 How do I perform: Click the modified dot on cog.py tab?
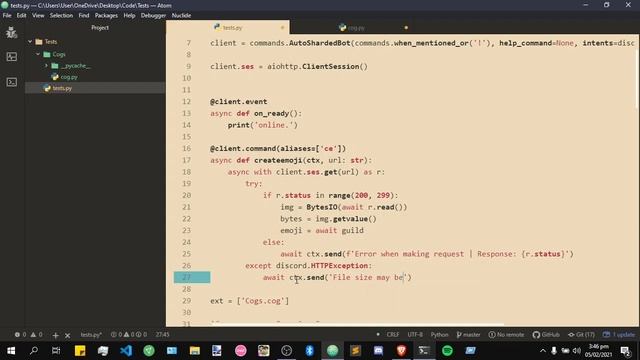click(x=406, y=28)
